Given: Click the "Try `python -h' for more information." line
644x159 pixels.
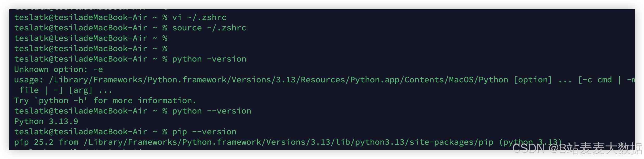Looking at the screenshot, I should (x=105, y=101).
